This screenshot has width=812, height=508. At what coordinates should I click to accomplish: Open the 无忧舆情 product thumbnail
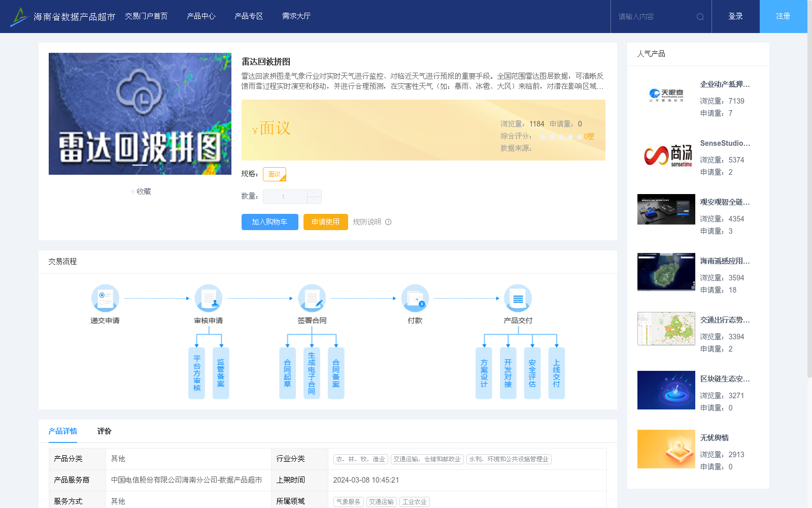(666, 449)
